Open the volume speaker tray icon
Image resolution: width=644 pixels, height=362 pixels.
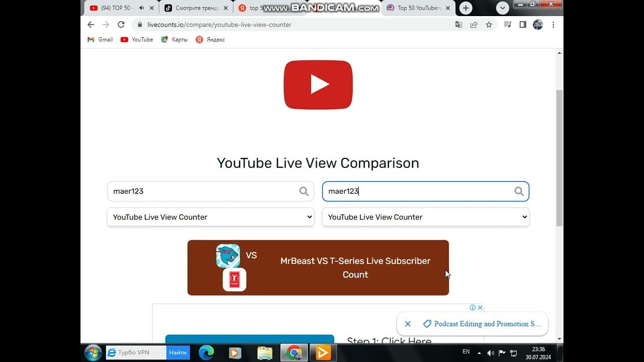pyautogui.click(x=491, y=353)
